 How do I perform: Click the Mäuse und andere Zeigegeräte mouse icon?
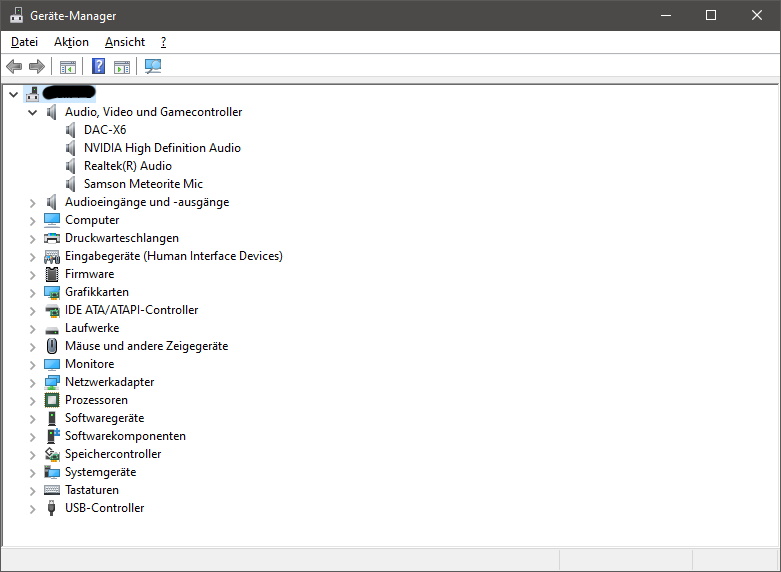tap(52, 346)
